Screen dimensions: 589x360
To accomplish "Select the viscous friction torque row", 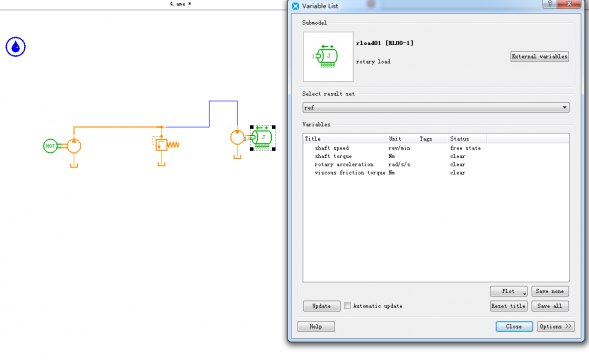I will 436,173.
